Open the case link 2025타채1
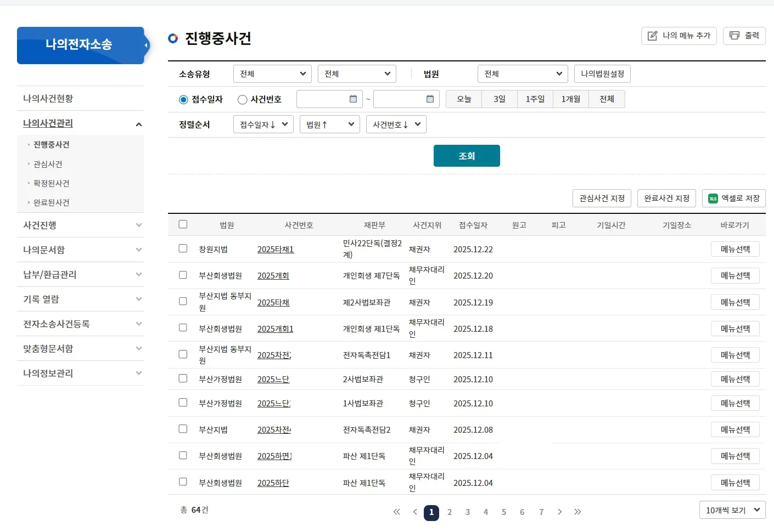This screenshot has height=532, width=774. point(275,249)
